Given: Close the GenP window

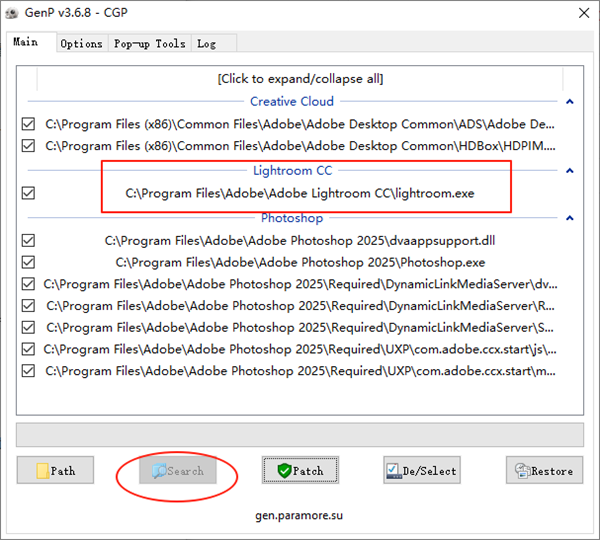Looking at the screenshot, I should pyautogui.click(x=584, y=13).
